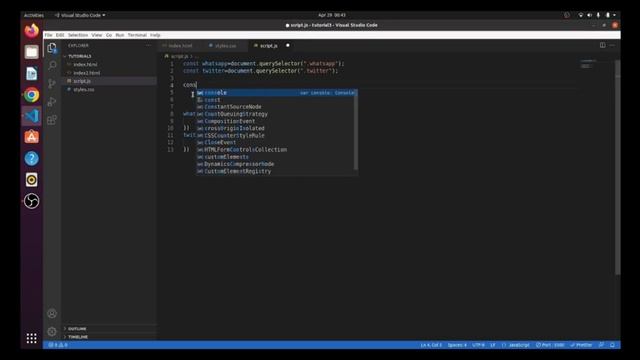Open the Search view in activity bar

point(52,65)
